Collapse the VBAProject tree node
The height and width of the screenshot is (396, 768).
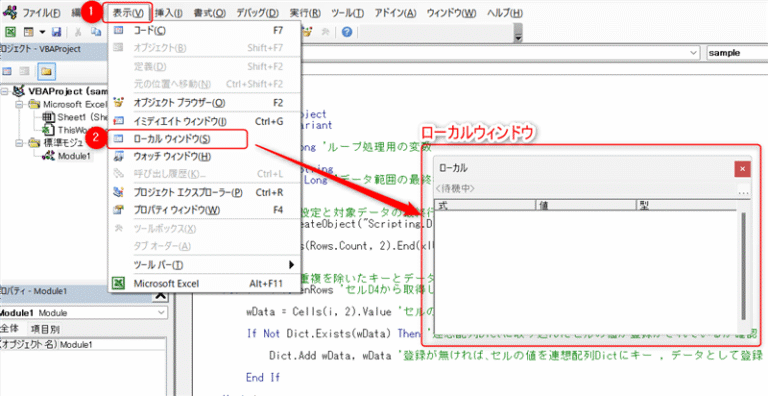6,92
